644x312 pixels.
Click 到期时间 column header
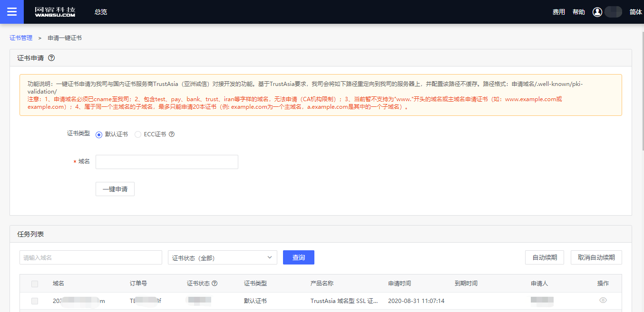(x=466, y=284)
